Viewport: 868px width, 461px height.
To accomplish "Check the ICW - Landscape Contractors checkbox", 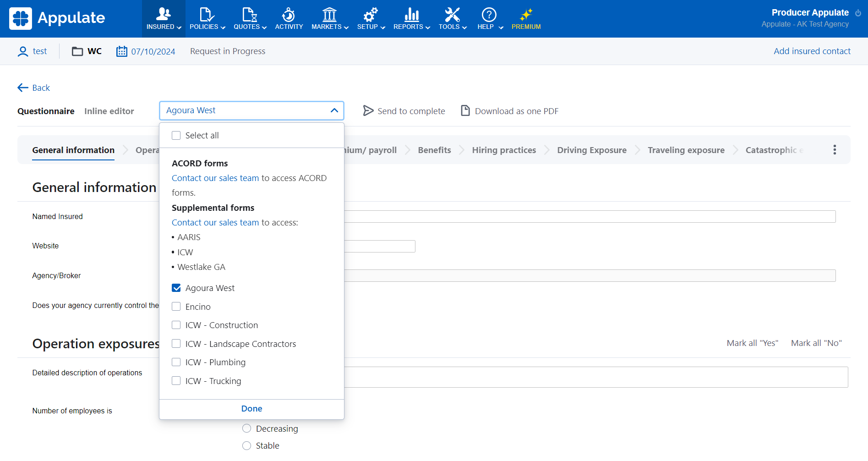I will pos(176,343).
